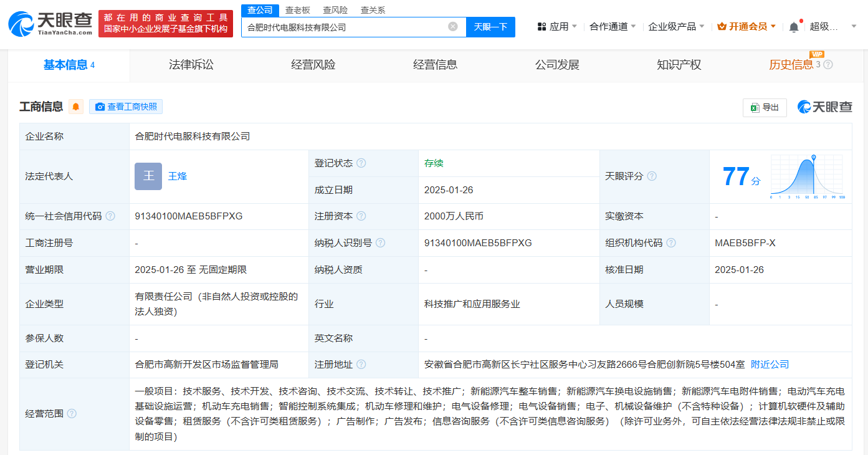Image resolution: width=868 pixels, height=455 pixels.
Task: Click the orange alert bell beside 工商信息
Action: [76, 107]
